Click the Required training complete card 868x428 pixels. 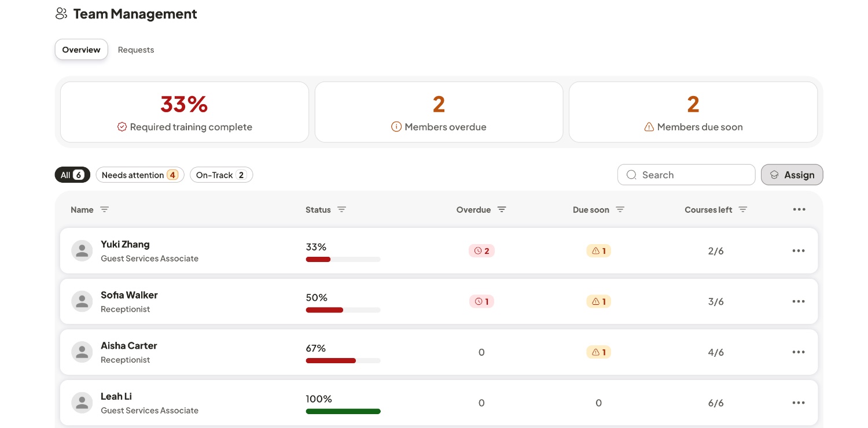(185, 112)
